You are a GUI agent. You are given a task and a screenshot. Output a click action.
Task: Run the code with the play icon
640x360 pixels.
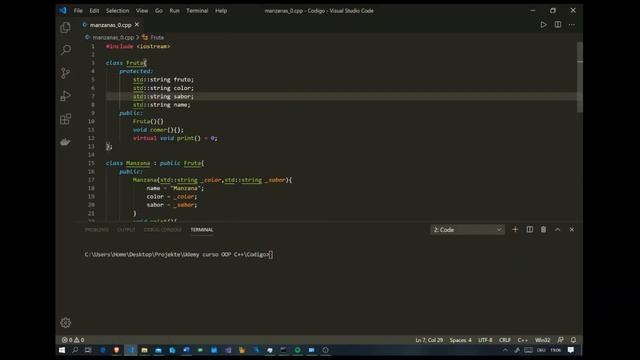click(543, 25)
